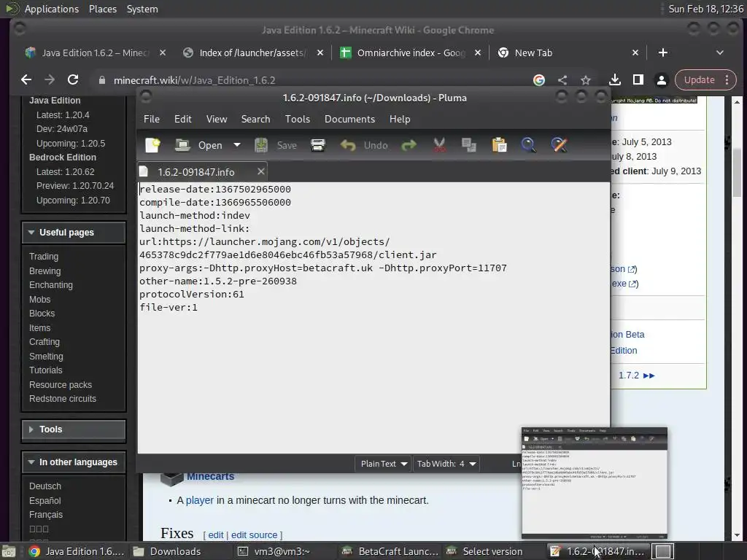Click the Pluma window preview thumbnail
The image size is (747, 560).
[594, 483]
